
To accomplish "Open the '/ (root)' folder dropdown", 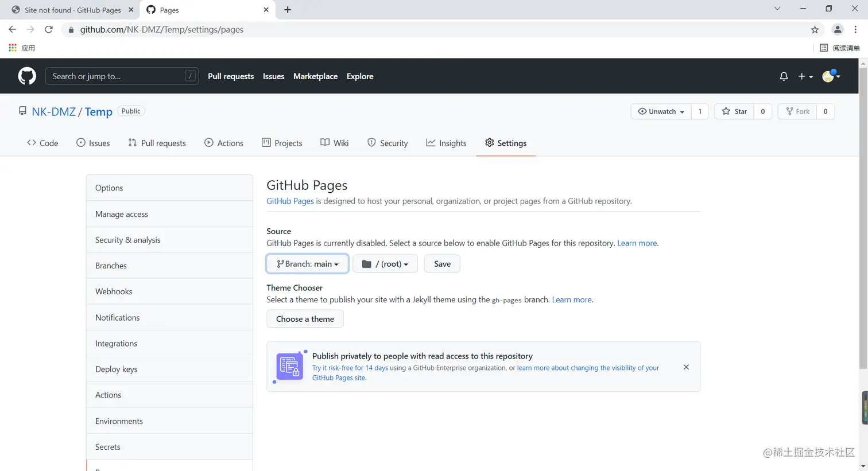I will point(385,264).
